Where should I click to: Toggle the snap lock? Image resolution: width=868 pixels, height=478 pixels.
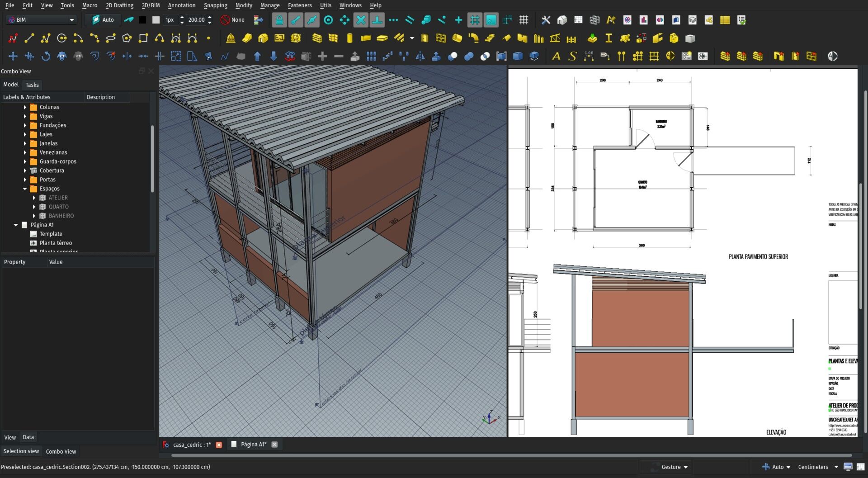[x=279, y=20]
